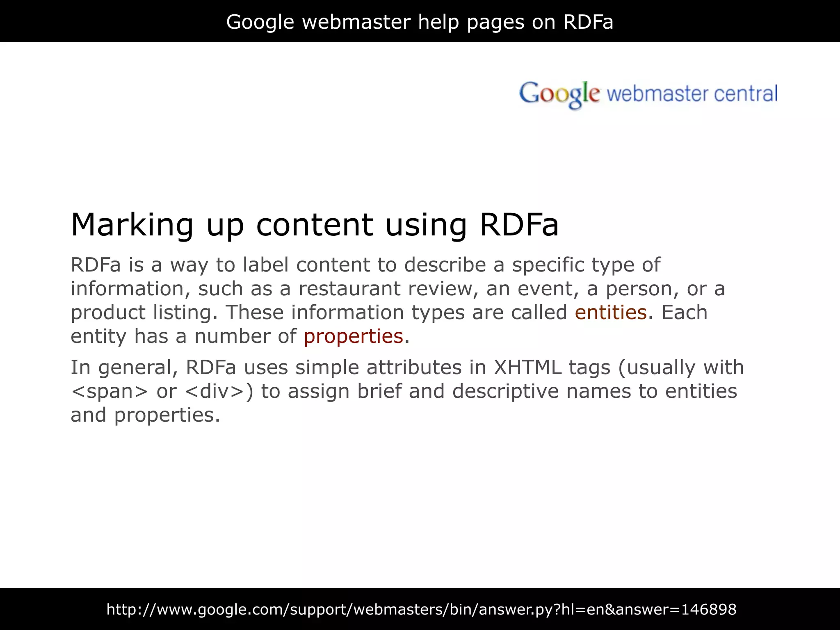Open the red 'properties' link
Screen dimensions: 840x630
354,337
